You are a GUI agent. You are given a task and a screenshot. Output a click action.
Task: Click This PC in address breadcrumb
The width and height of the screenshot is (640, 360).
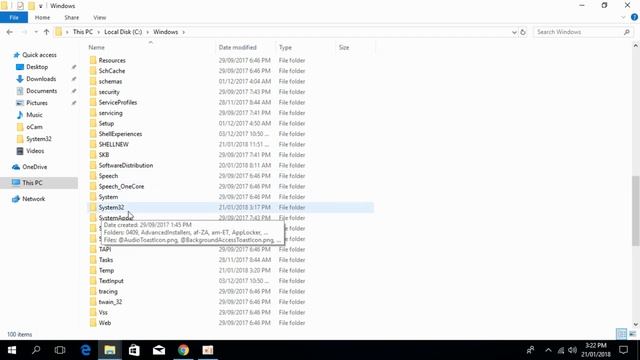pos(83,32)
